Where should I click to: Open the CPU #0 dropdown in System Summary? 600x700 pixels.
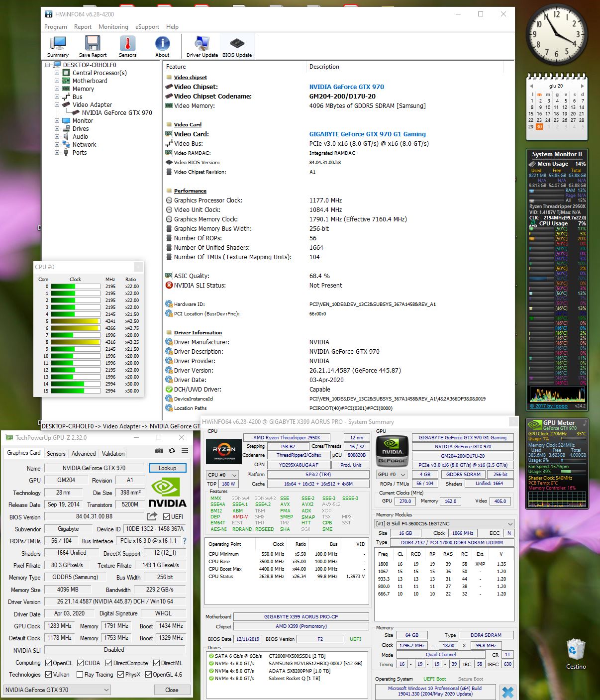pyautogui.click(x=222, y=475)
